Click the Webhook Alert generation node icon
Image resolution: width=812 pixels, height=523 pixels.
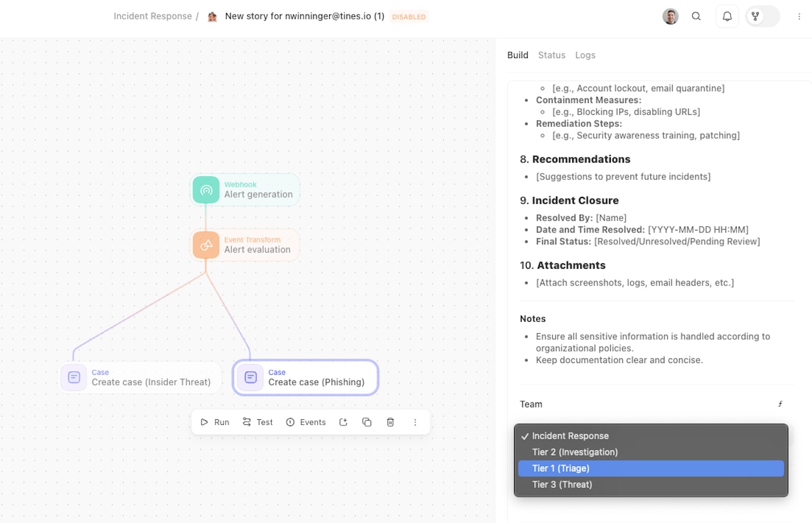tap(206, 189)
